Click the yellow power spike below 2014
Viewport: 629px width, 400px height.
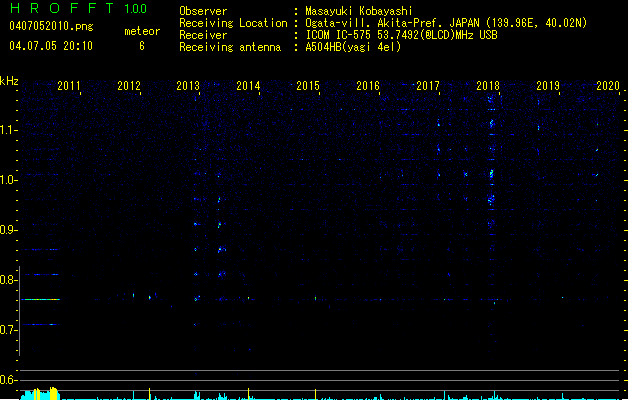point(248,394)
